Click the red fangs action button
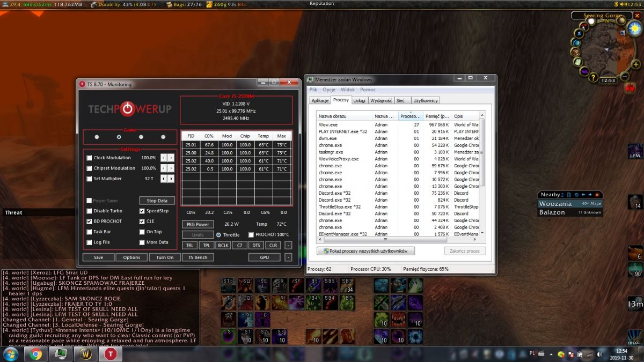This screenshot has height=362, width=644. 398,320
